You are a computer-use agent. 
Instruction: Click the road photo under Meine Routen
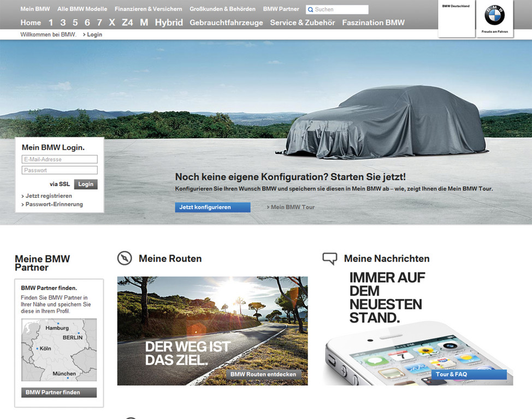click(212, 331)
